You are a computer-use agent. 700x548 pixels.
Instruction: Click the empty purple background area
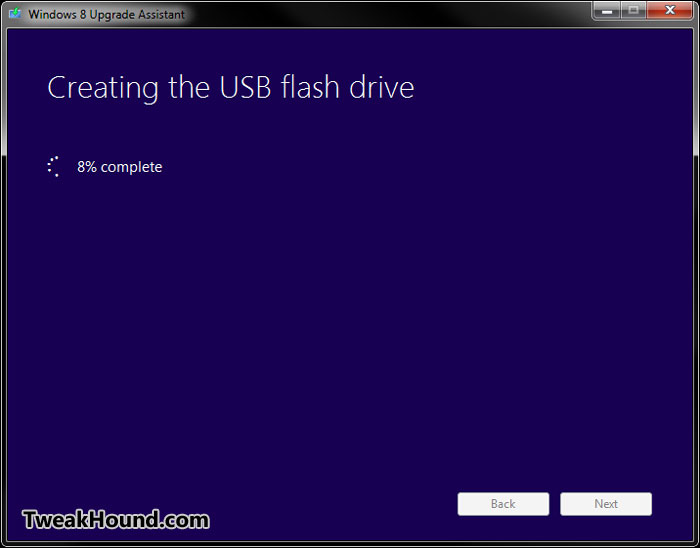coord(348,312)
